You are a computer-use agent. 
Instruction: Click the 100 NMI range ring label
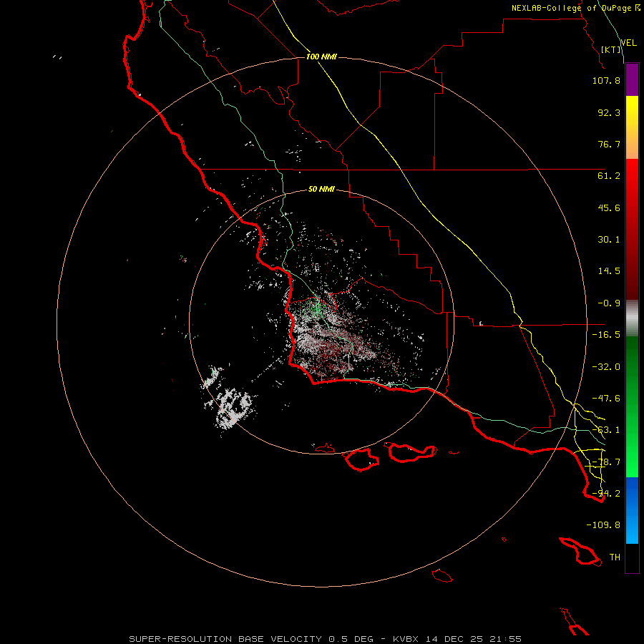click(321, 57)
